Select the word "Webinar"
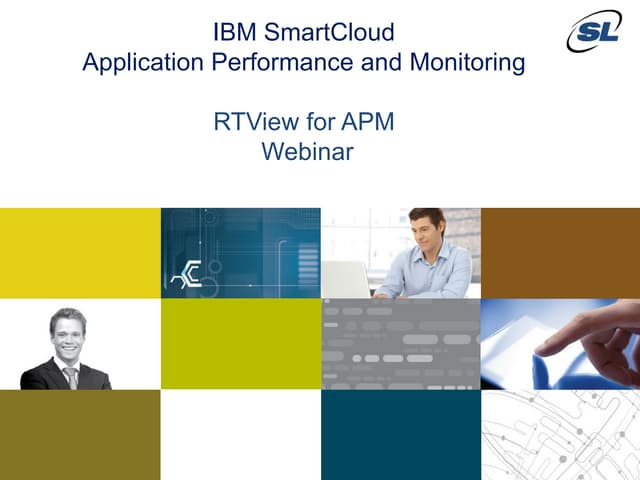 click(307, 152)
